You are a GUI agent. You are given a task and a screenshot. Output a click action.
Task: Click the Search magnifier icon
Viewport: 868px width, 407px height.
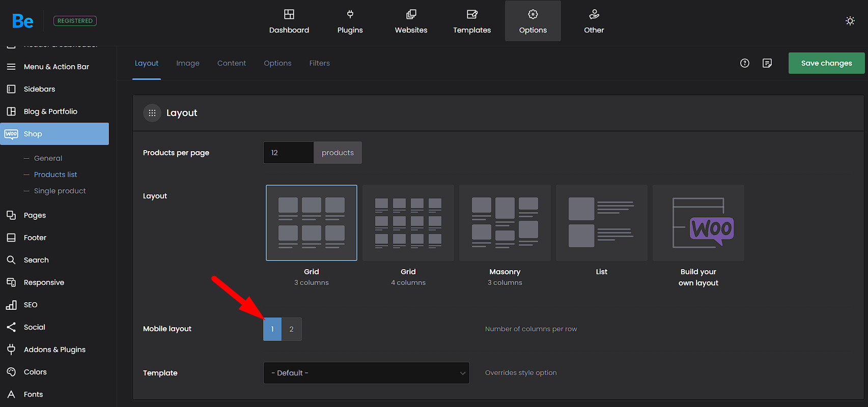click(x=11, y=260)
